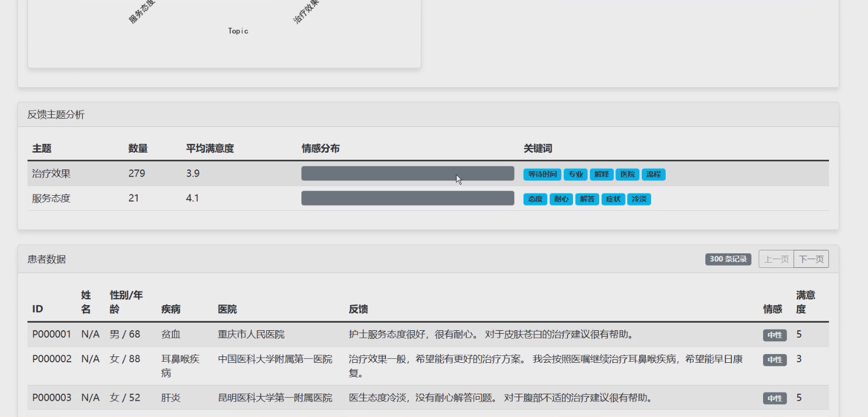Click N/A name cell for P000001
This screenshot has height=417, width=868.
90,335
